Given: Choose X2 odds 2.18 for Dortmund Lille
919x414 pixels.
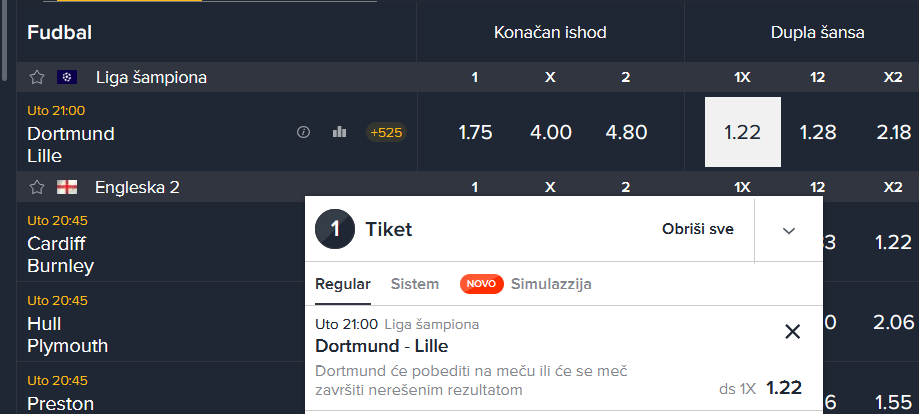Looking at the screenshot, I should [894, 132].
